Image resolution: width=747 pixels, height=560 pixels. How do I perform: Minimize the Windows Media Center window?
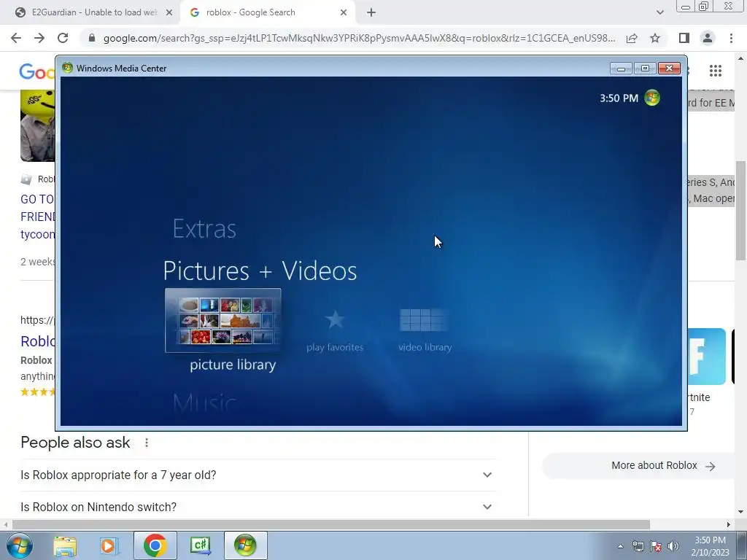click(621, 69)
